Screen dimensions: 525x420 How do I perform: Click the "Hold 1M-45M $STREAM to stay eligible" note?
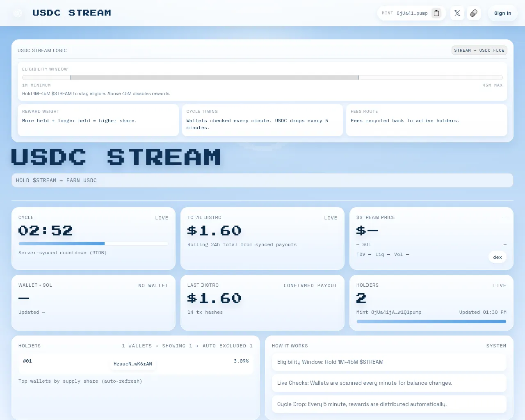[x=96, y=94]
